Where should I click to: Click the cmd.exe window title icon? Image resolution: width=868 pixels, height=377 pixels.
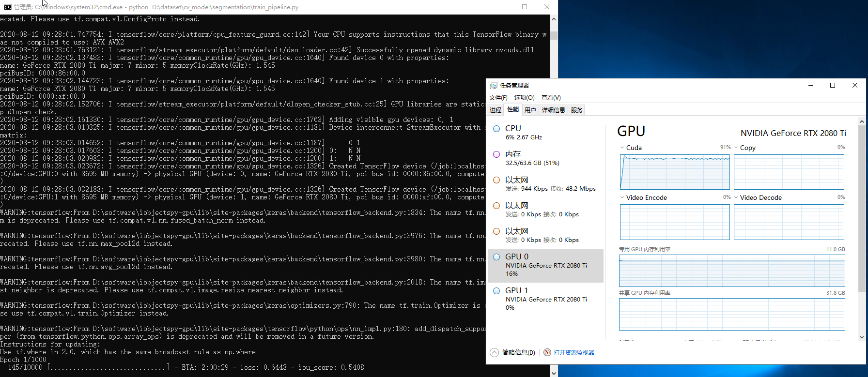(x=7, y=7)
